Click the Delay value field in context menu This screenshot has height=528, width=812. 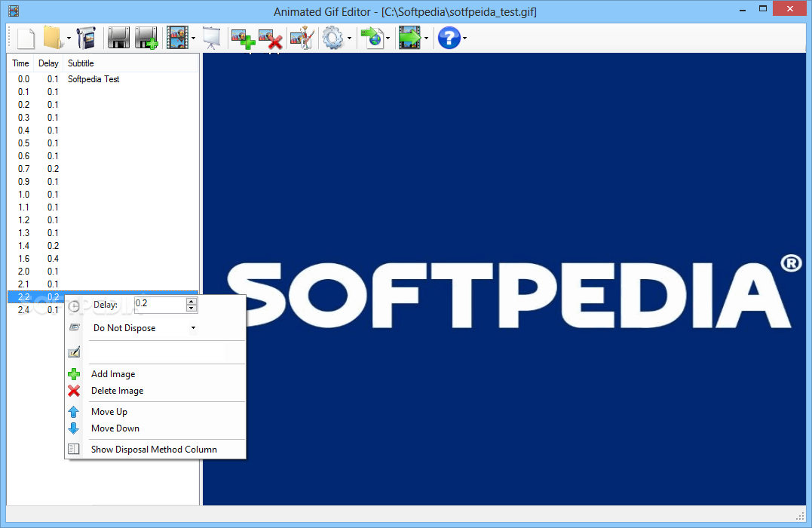160,305
